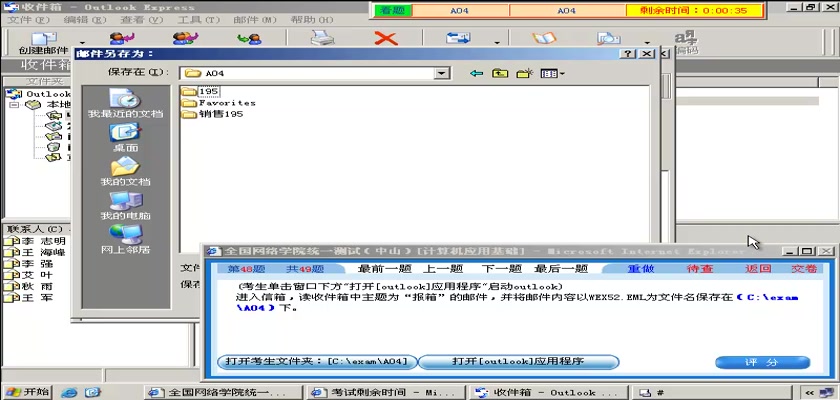Click Open [outlook] Application button

518,361
